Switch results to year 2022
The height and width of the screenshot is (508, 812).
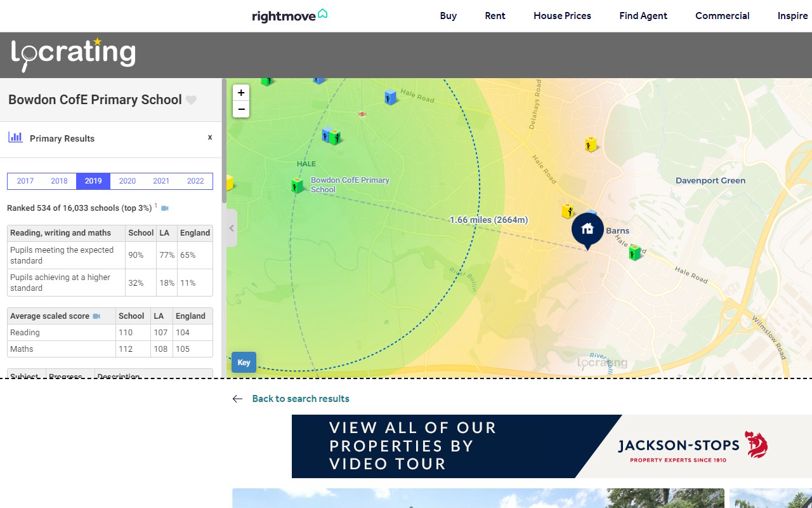click(x=195, y=181)
